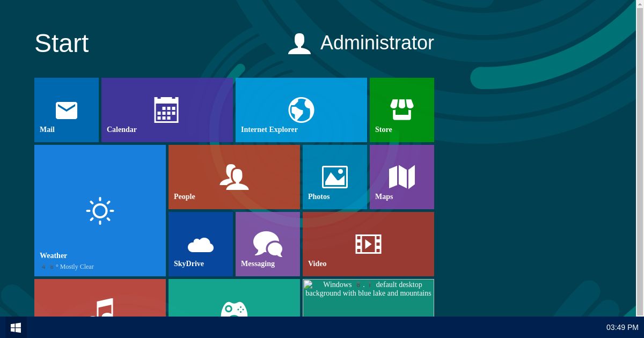View the Photos app
This screenshot has height=338, width=644.
tap(334, 177)
